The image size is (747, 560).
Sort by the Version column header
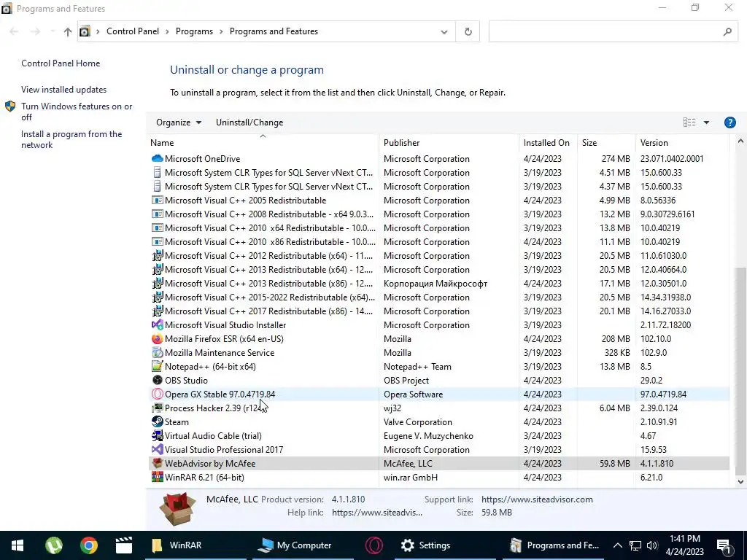pos(682,143)
